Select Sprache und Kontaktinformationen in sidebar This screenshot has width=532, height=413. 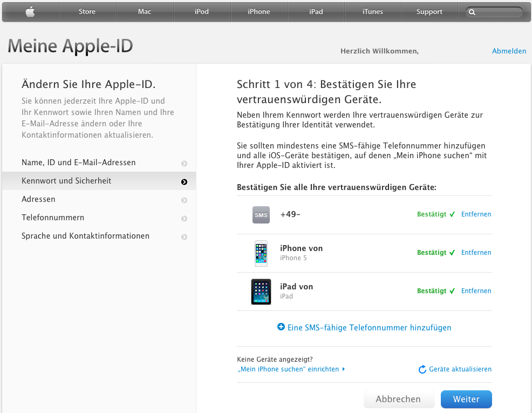99,236
